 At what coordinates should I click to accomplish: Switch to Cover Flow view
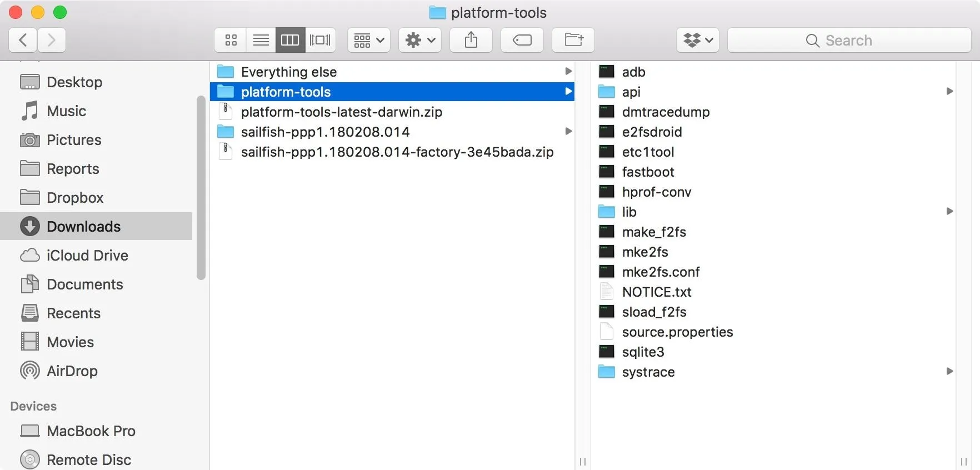(320, 40)
